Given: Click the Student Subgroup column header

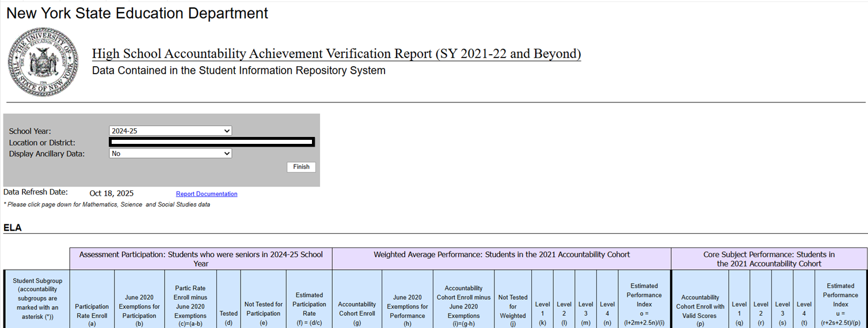Looking at the screenshot, I should tap(37, 299).
